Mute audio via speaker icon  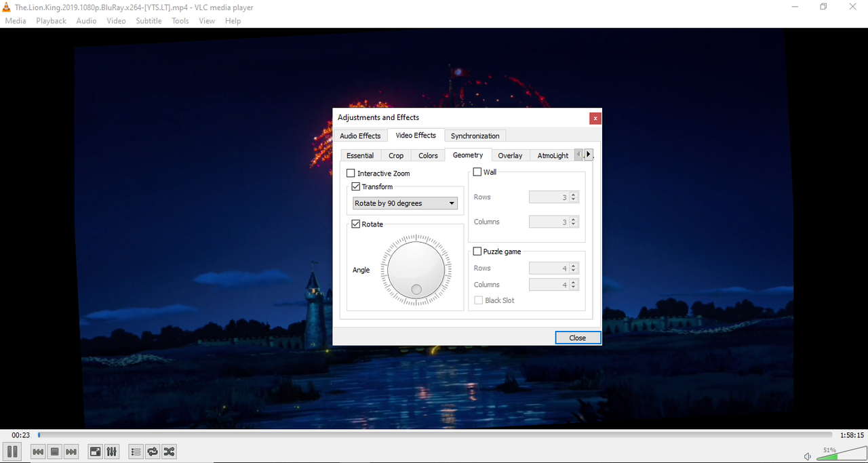click(807, 456)
